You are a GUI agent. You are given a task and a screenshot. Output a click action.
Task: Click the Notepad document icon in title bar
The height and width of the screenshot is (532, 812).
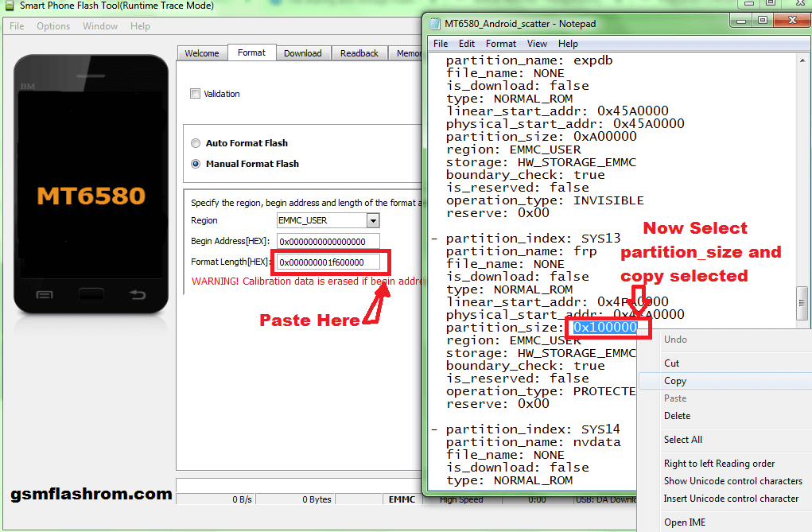(434, 24)
